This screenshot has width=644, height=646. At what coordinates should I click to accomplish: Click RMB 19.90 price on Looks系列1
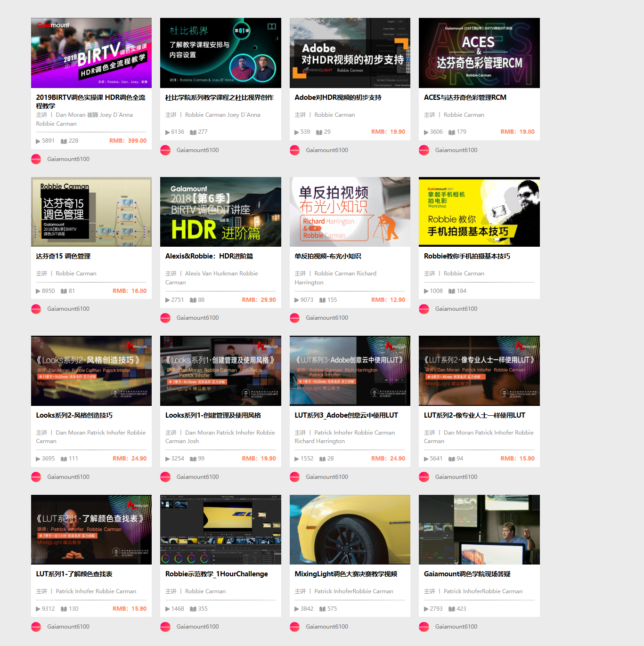pos(259,459)
